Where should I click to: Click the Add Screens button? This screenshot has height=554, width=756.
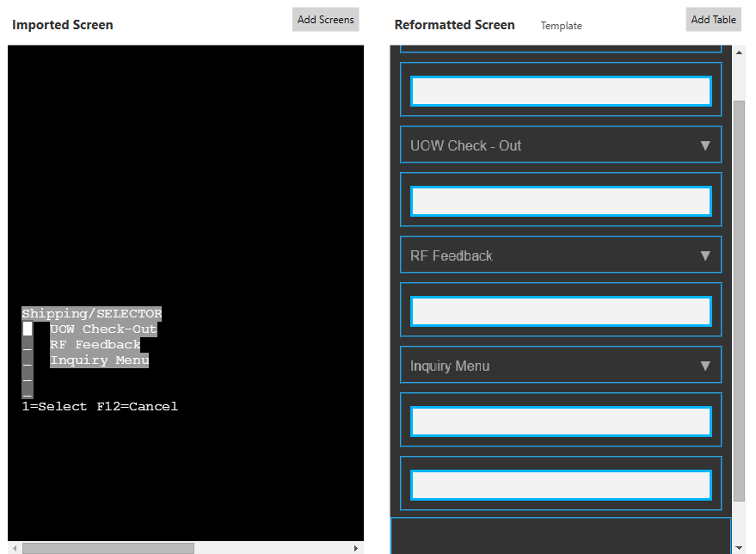325,20
